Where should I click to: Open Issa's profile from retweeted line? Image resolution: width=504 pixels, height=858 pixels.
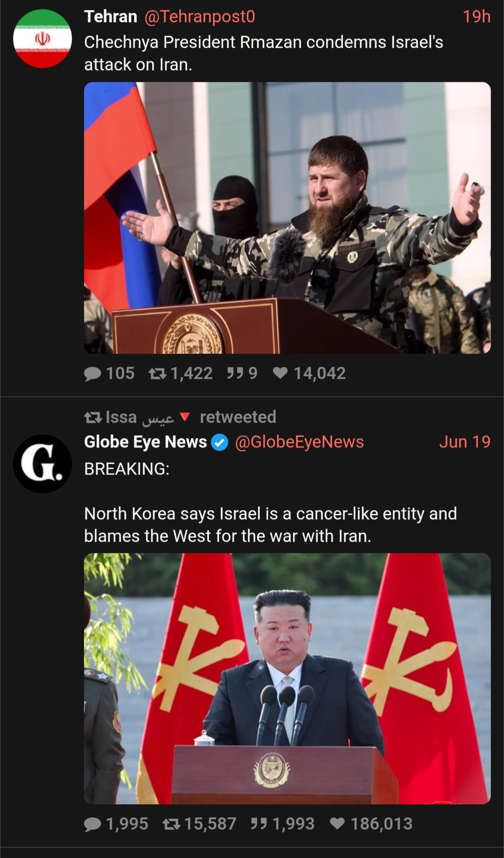[x=140, y=417]
